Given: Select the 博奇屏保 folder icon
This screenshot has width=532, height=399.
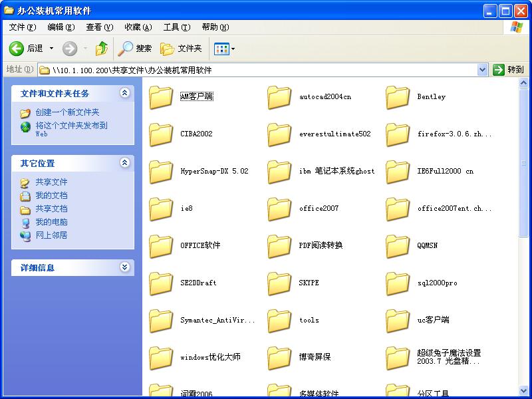Looking at the screenshot, I should pyautogui.click(x=279, y=358).
